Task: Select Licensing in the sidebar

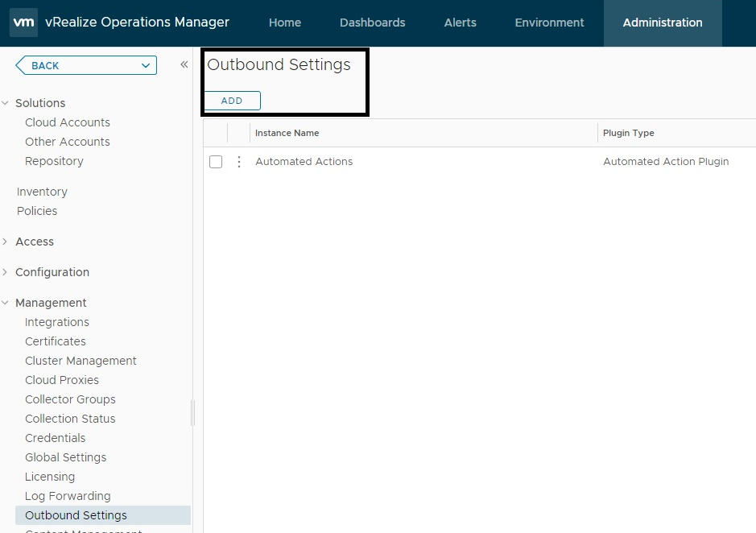Action: pos(50,477)
